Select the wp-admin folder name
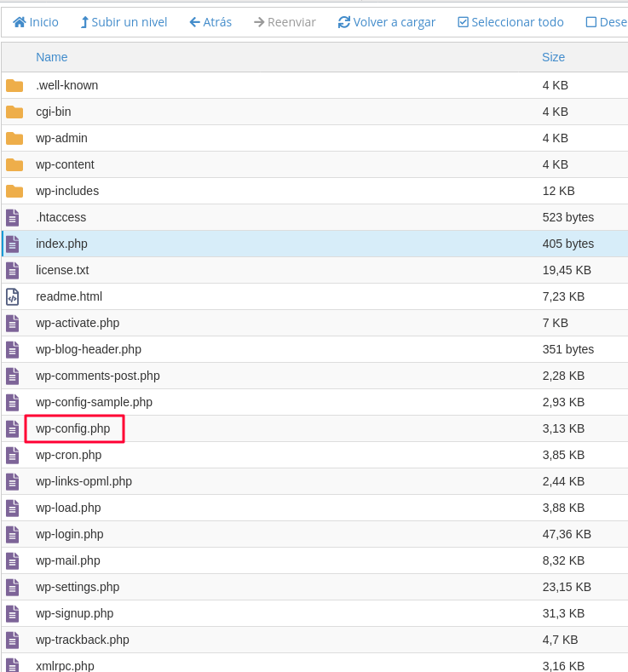The image size is (628, 672). (x=61, y=139)
